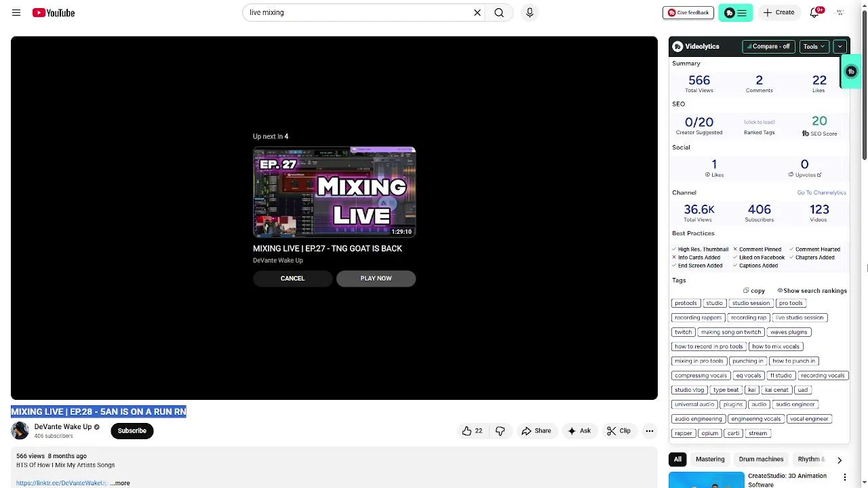The image size is (868, 488).
Task: Toggle the Compare - off switch
Action: pos(768,47)
